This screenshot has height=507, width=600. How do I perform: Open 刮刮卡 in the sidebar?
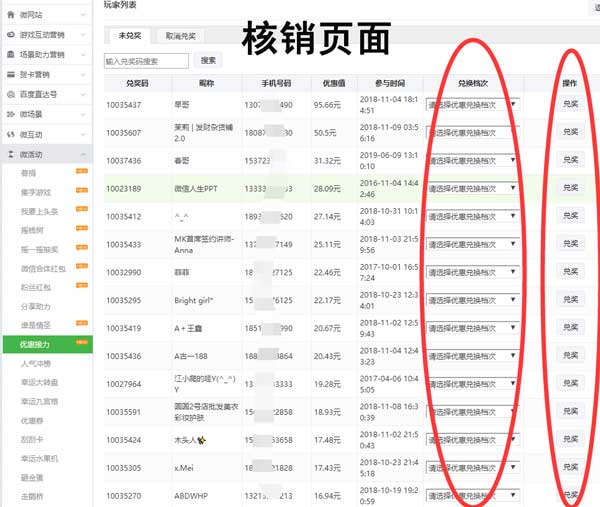[32, 439]
